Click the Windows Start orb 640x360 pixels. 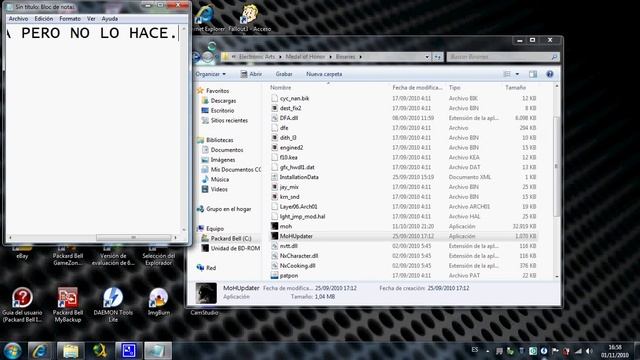12,351
